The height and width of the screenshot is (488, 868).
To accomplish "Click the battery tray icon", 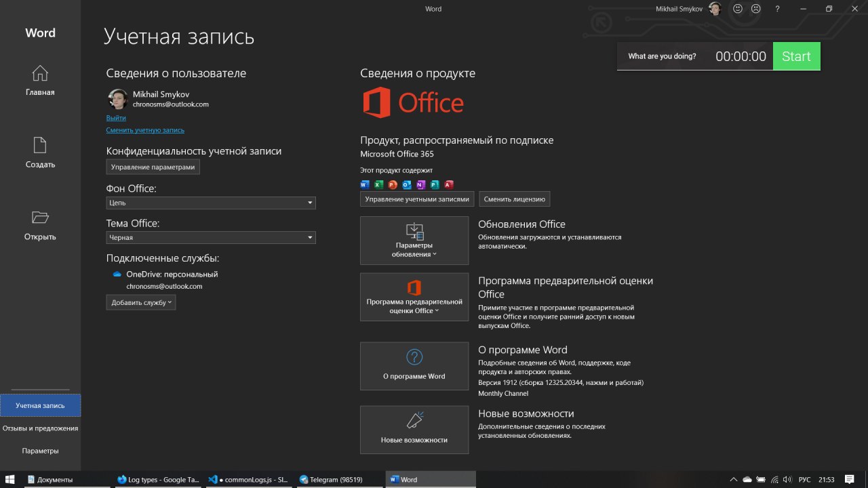I will pos(762,479).
